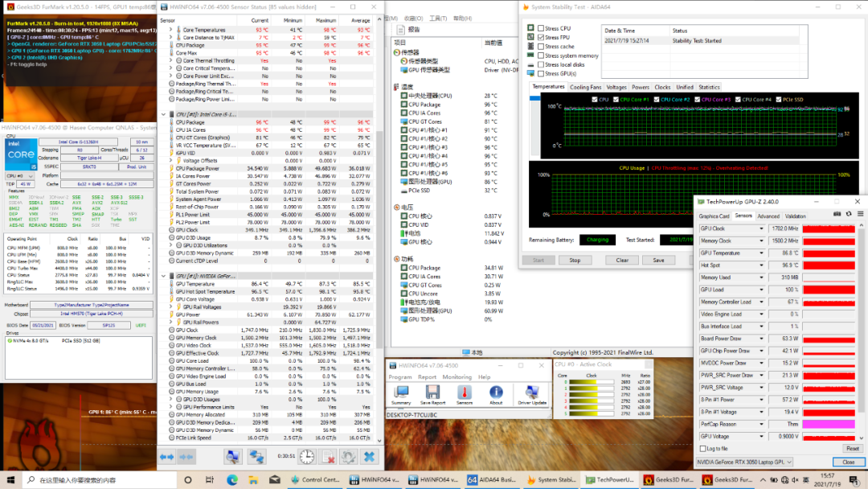Image resolution: width=868 pixels, height=489 pixels.
Task: Click the GPU-Z refresh icon
Action: tap(847, 216)
